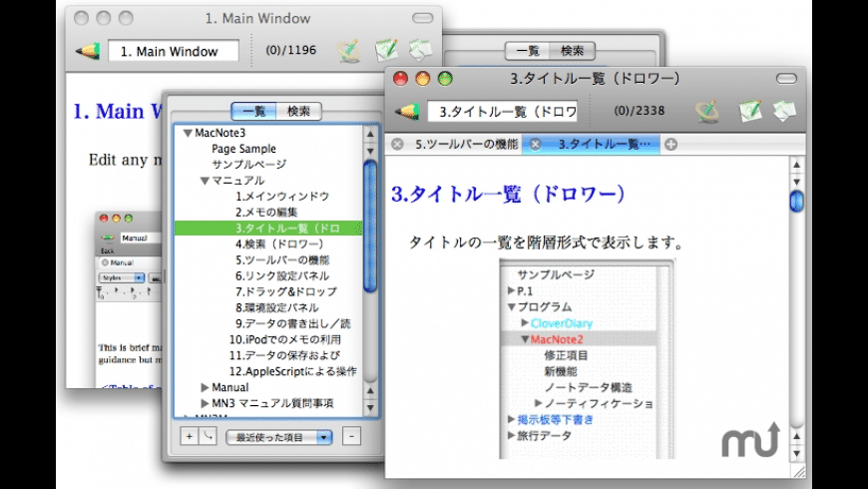The width and height of the screenshot is (868, 489).
Task: Collapse プログラム node in embedded screenshot
Action: [x=512, y=306]
